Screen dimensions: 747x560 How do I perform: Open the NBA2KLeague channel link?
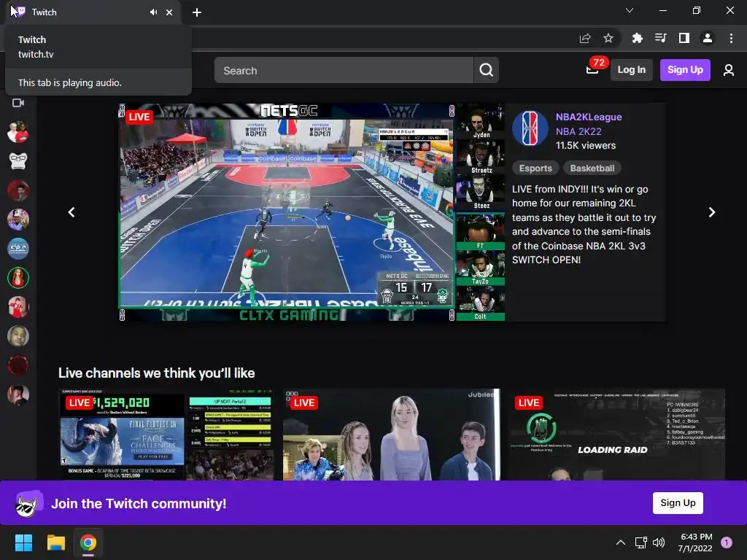coord(589,117)
